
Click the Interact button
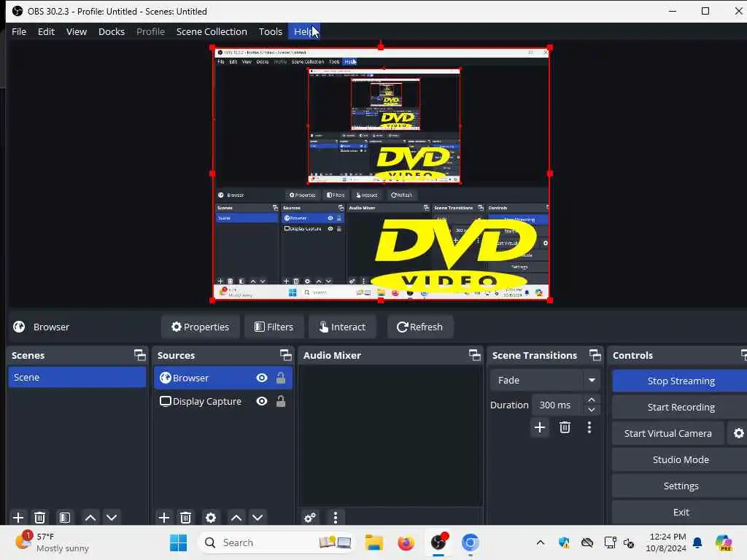point(343,327)
